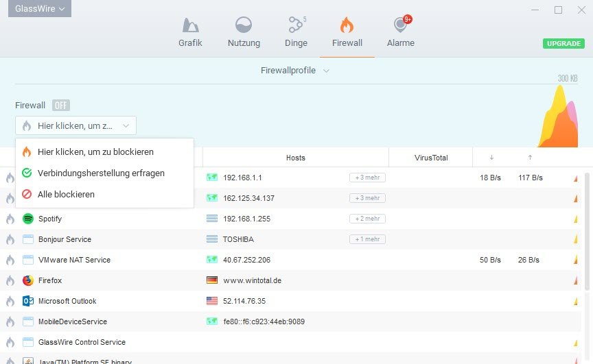This screenshot has width=593, height=364.
Task: Toggle firewall flame for MobileDeviceService
Action: point(10,321)
